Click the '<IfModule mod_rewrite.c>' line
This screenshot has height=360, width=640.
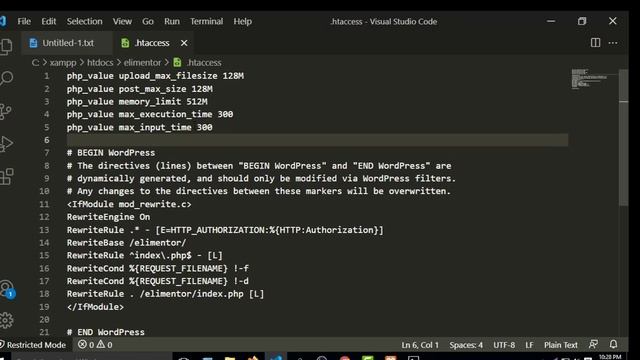point(129,204)
